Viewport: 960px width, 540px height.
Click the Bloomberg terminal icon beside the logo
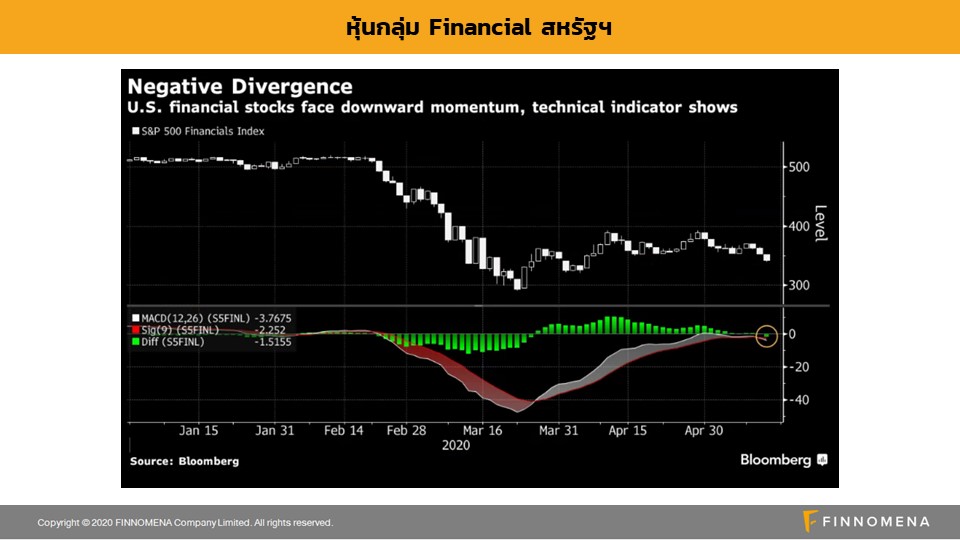coord(822,460)
